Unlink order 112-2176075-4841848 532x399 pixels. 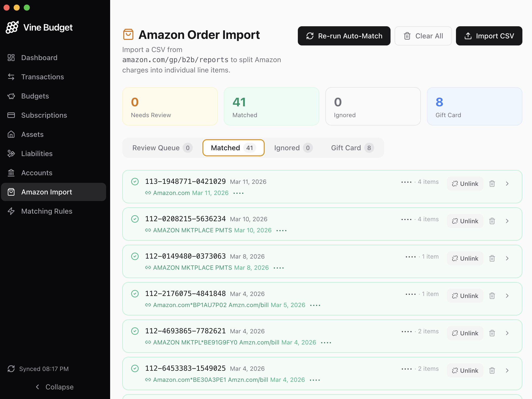[x=465, y=296]
